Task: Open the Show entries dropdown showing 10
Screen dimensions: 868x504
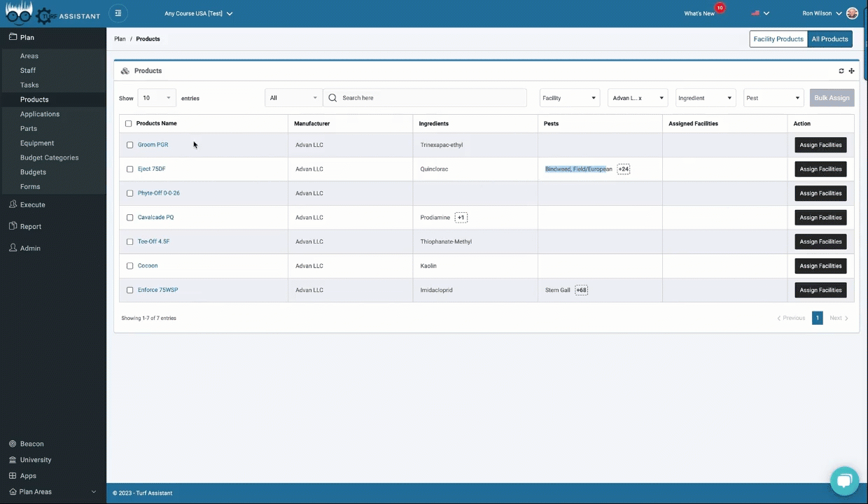Action: (155, 98)
